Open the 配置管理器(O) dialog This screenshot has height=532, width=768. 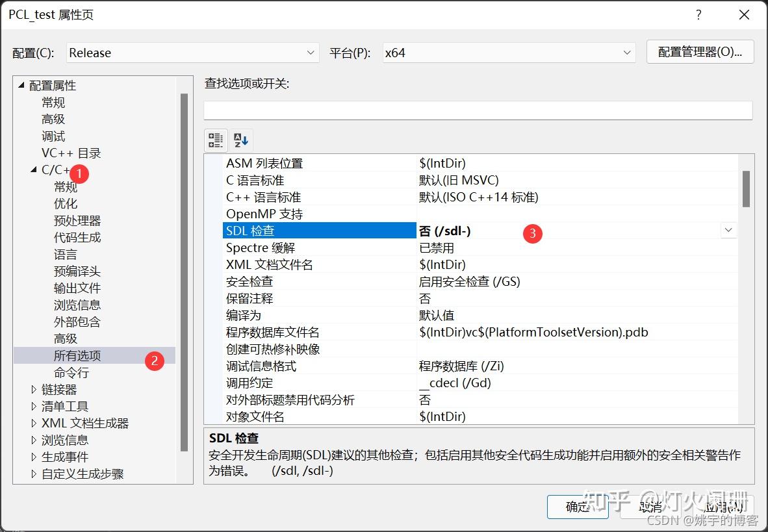[700, 53]
